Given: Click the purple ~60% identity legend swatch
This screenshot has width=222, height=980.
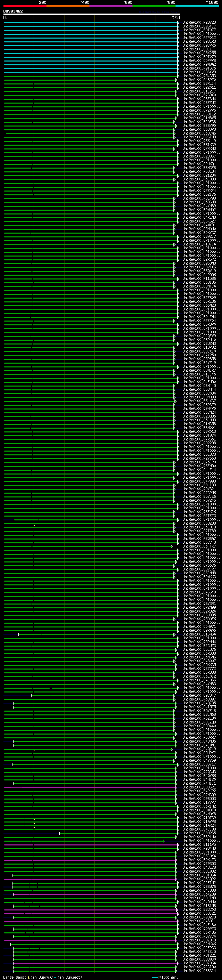Looking at the screenshot, I should [111, 6].
